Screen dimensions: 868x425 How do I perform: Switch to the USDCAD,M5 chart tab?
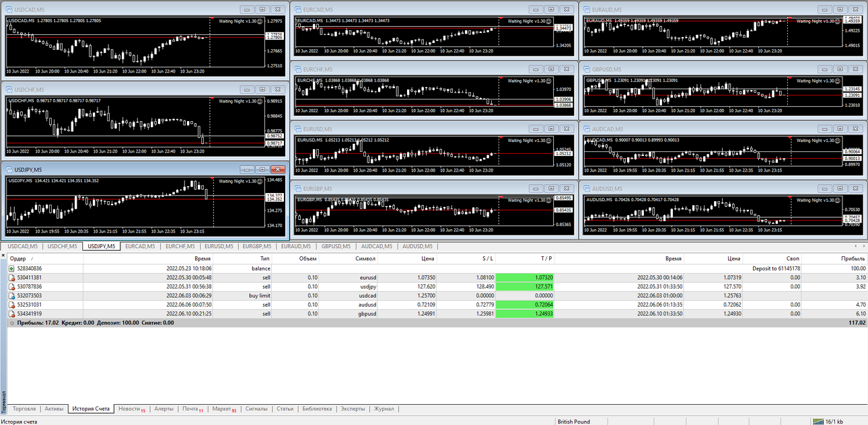(x=23, y=246)
